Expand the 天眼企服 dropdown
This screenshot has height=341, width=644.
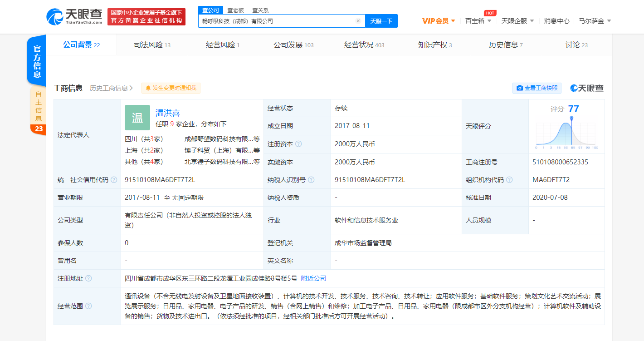(517, 21)
